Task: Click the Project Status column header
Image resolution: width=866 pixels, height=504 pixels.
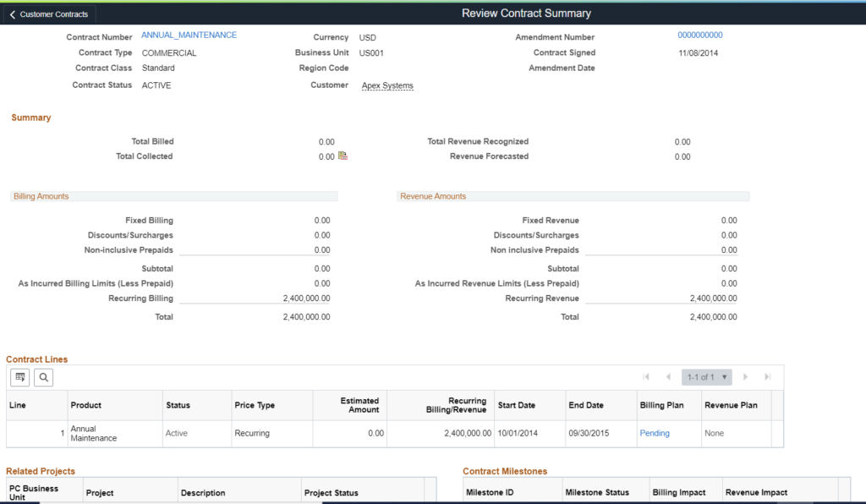Action: click(x=332, y=493)
